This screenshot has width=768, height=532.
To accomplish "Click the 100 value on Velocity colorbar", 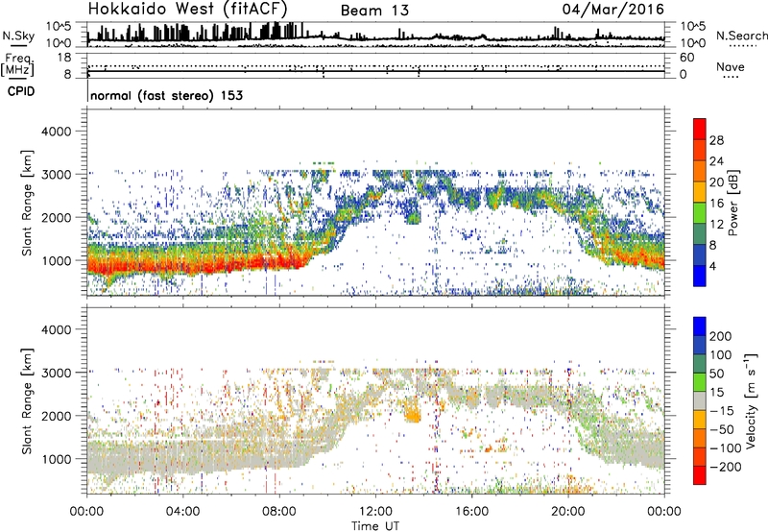I will click(x=721, y=355).
